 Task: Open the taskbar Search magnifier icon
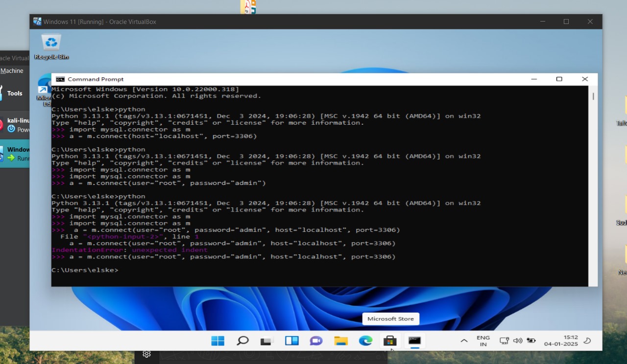242,341
